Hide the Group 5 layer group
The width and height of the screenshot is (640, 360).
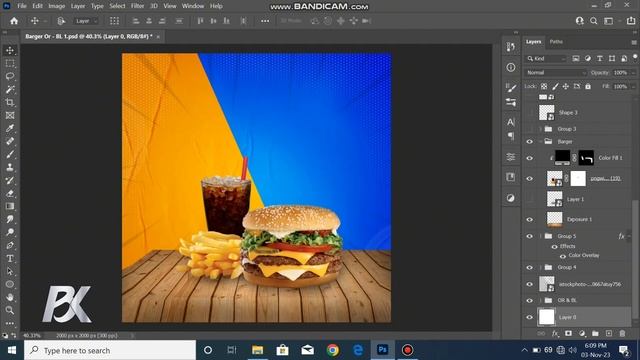tap(529, 236)
